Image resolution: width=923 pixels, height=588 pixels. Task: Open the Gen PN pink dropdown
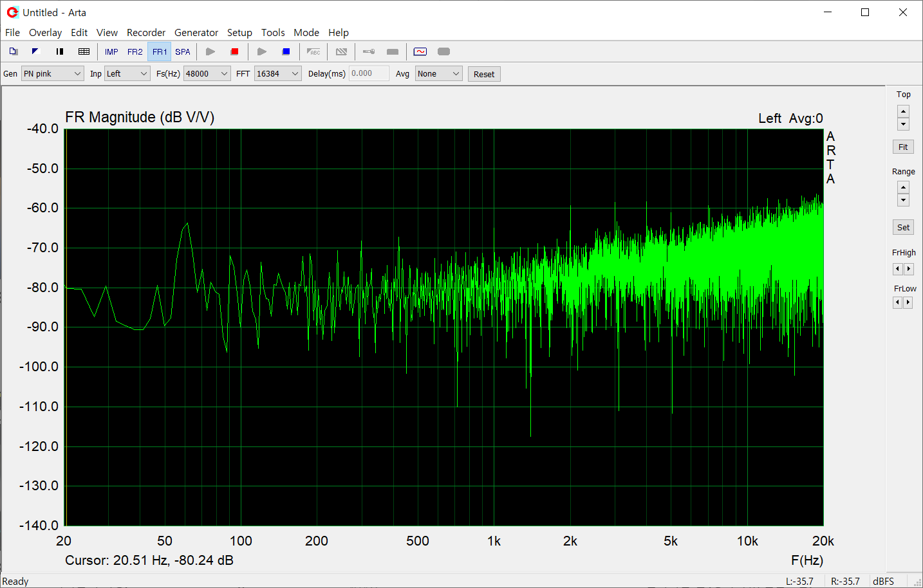pyautogui.click(x=53, y=74)
